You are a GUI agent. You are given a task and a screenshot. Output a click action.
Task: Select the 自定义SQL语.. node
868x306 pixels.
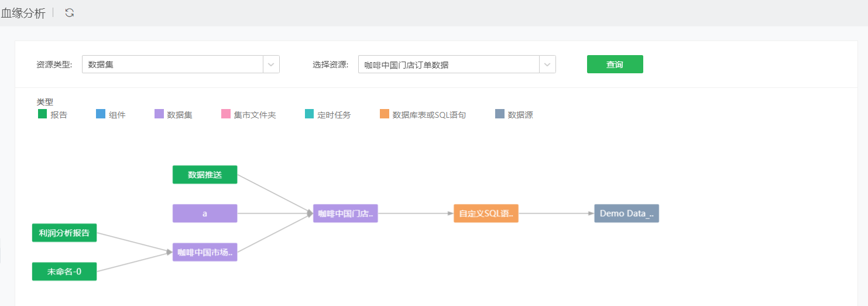[x=486, y=213]
